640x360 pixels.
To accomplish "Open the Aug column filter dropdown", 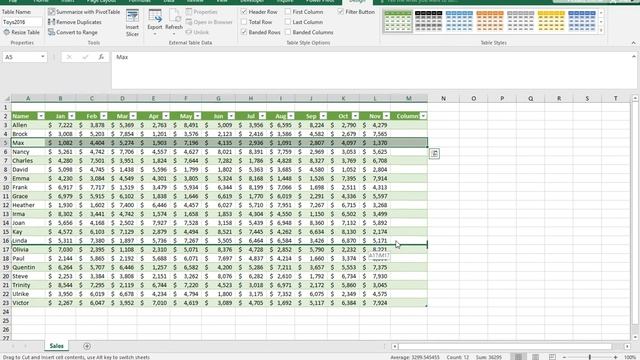I will click(291, 116).
